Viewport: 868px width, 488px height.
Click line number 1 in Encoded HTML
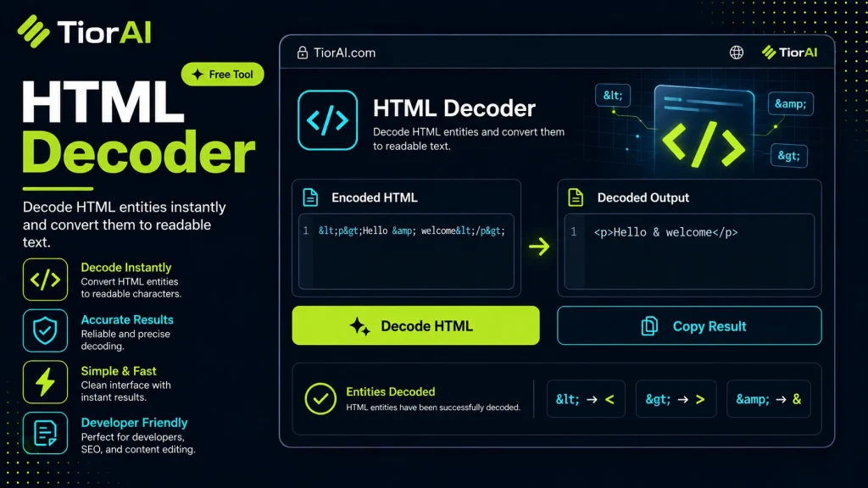305,230
